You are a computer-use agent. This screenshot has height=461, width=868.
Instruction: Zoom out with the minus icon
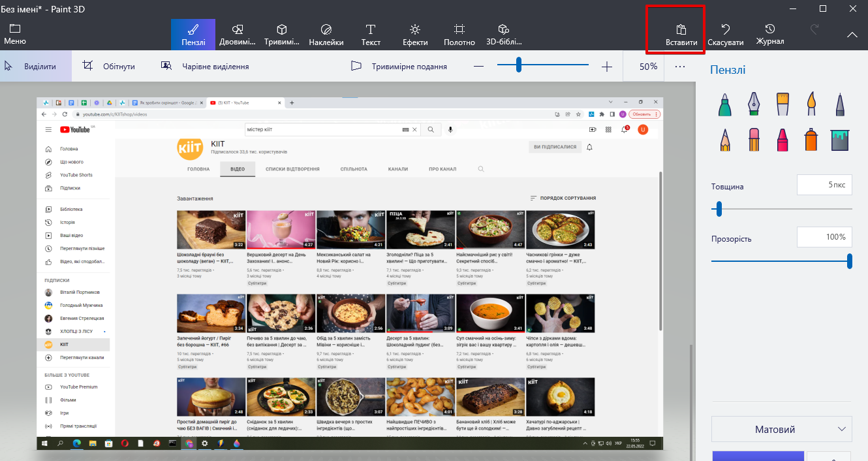(x=479, y=67)
